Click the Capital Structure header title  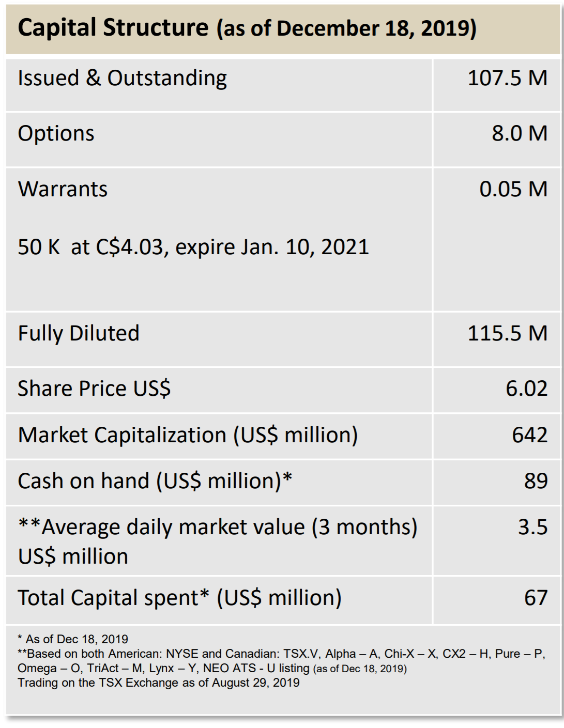[x=247, y=28]
